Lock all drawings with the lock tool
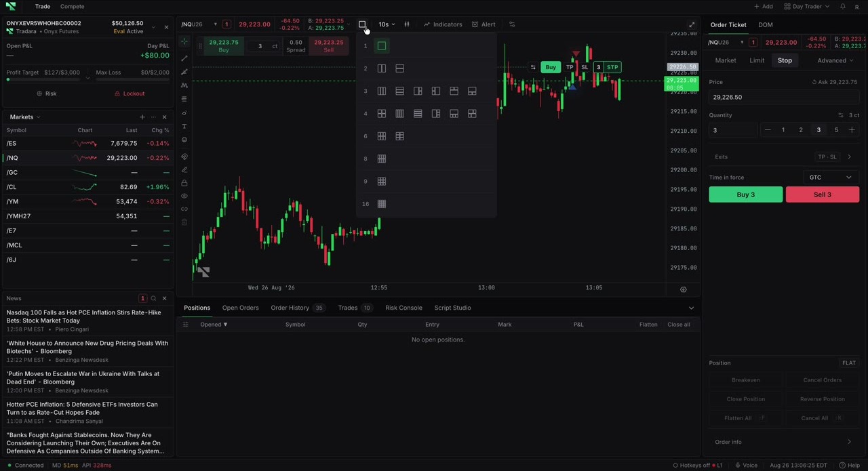 pos(184,183)
